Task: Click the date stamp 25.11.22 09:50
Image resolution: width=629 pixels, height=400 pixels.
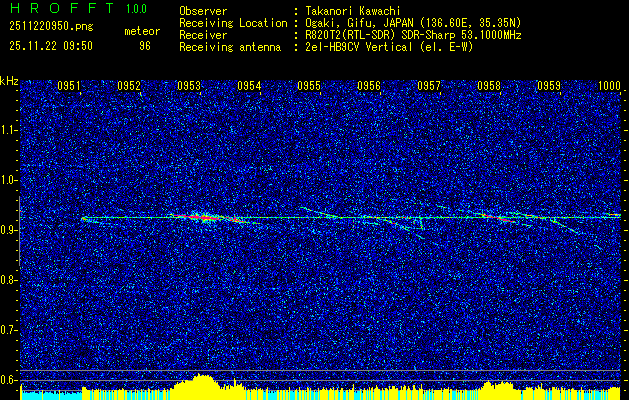Action: tap(51, 46)
